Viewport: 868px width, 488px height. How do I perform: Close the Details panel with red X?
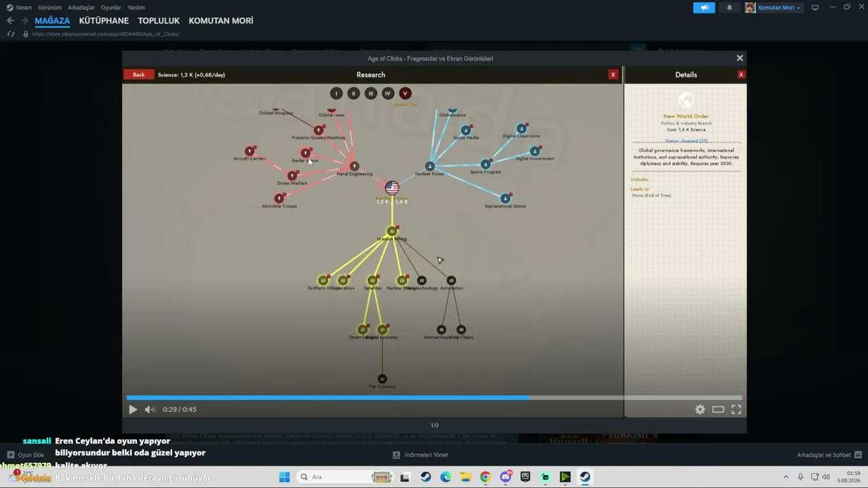741,75
